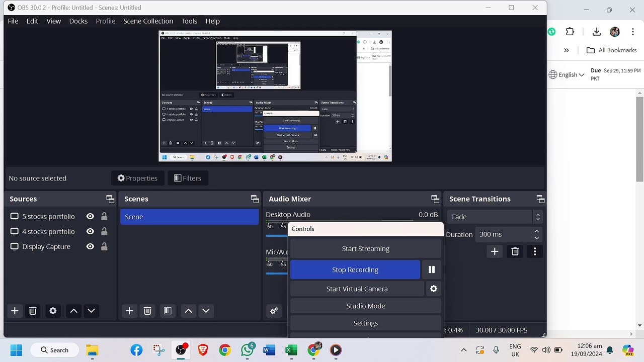
Task: Move scene up arrow in Scenes panel
Action: click(x=188, y=311)
